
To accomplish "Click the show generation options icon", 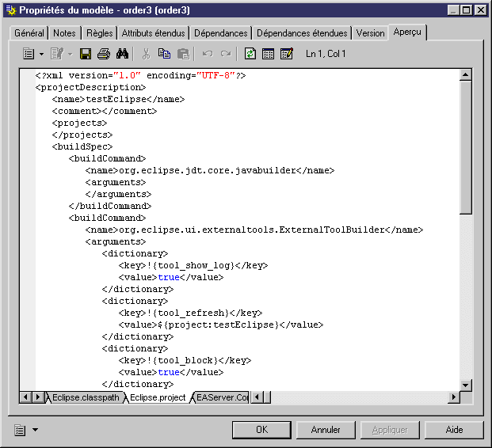I will pyautogui.click(x=287, y=54).
